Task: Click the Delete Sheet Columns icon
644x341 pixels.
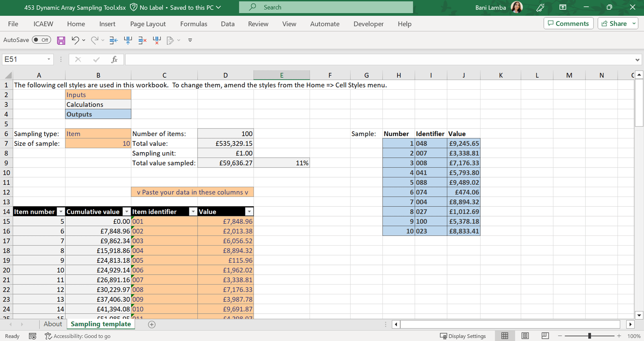Action: click(157, 40)
